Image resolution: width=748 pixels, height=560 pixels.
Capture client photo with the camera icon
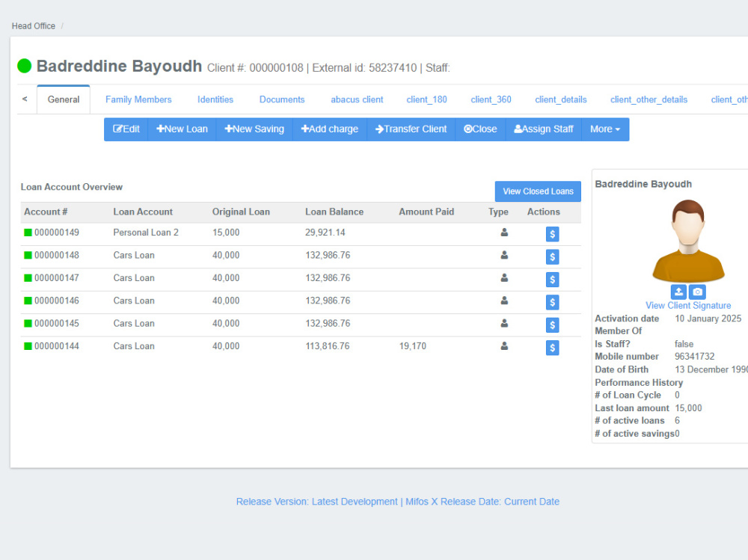point(697,292)
